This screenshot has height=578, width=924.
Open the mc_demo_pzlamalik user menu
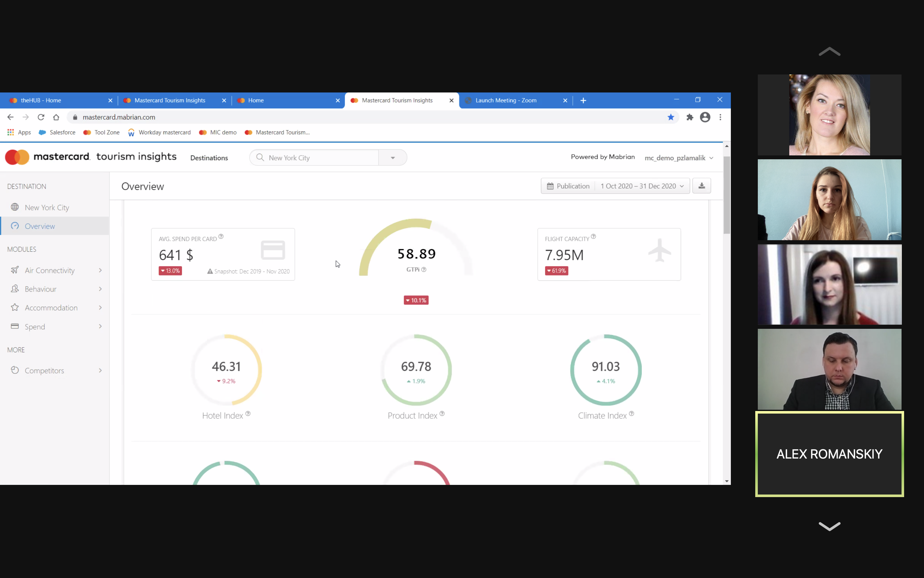(679, 158)
